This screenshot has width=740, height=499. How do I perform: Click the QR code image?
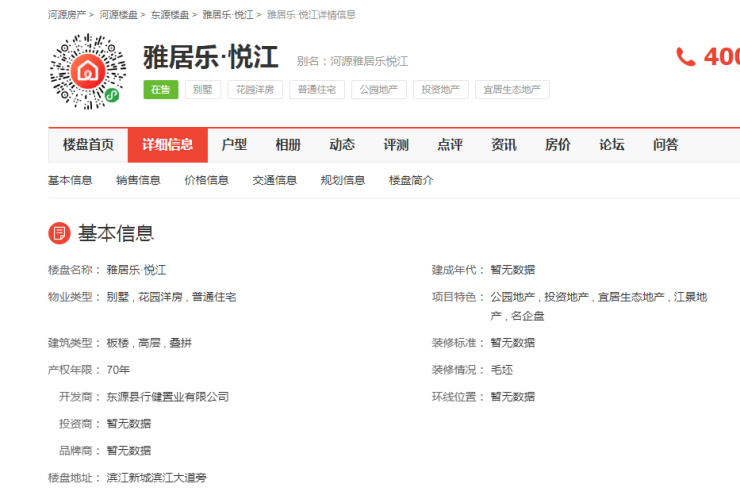(x=87, y=70)
